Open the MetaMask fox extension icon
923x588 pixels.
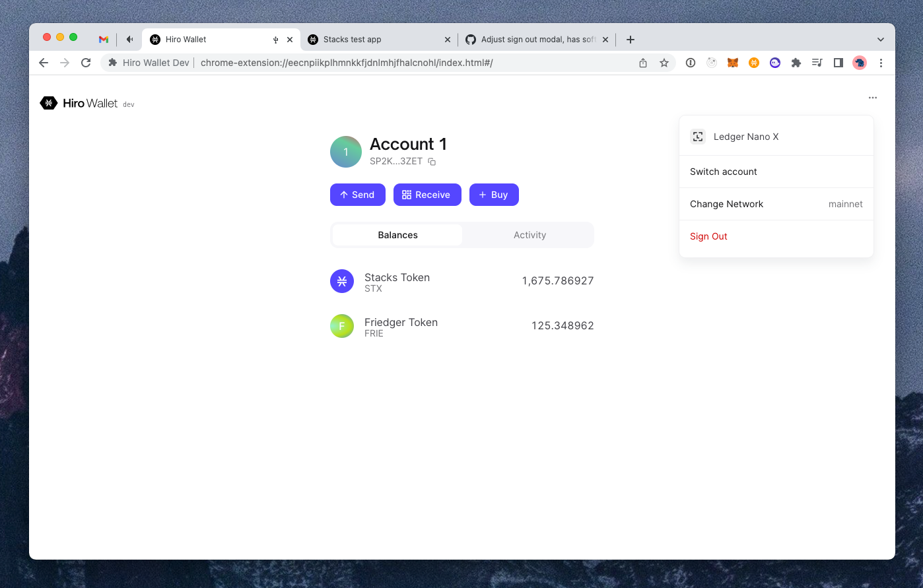[x=732, y=62]
